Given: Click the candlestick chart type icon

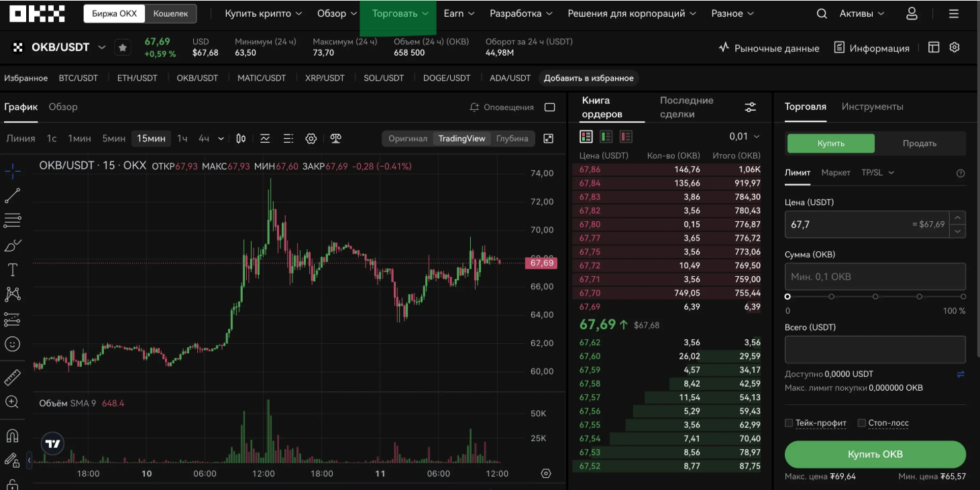Looking at the screenshot, I should [x=241, y=139].
